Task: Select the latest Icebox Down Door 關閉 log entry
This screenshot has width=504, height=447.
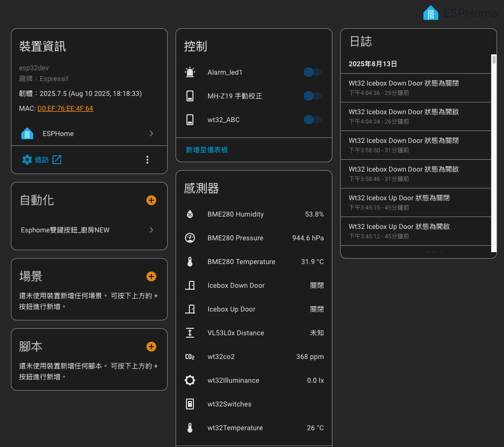Action: coord(415,88)
